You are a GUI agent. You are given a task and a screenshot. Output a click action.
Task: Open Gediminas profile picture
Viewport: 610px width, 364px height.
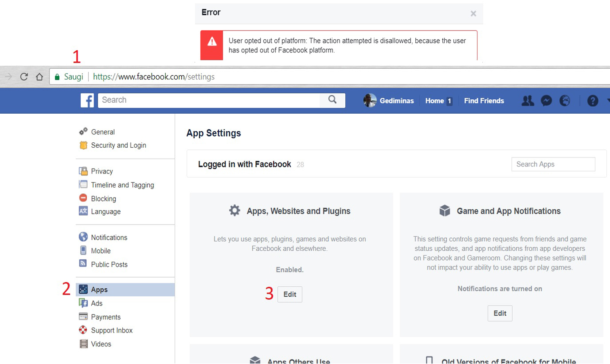[x=370, y=101]
